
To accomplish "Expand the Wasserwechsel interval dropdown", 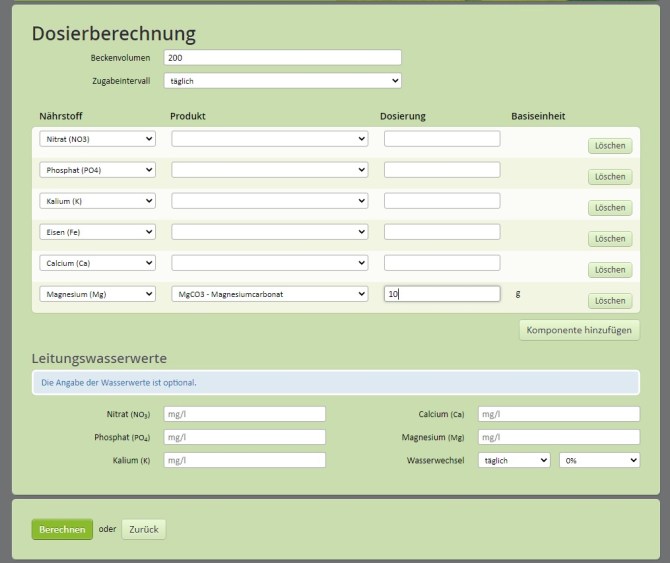I will coord(514,460).
